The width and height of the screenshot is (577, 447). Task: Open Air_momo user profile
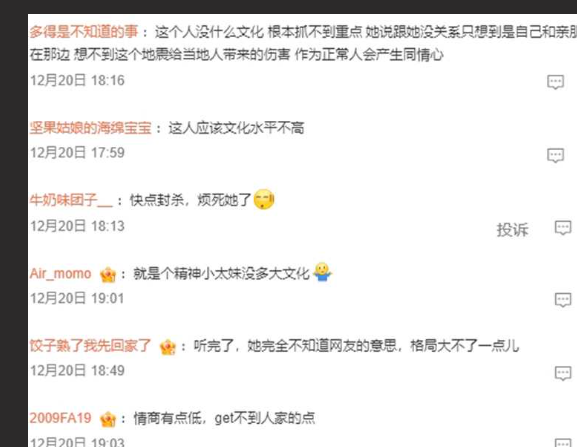click(x=60, y=274)
